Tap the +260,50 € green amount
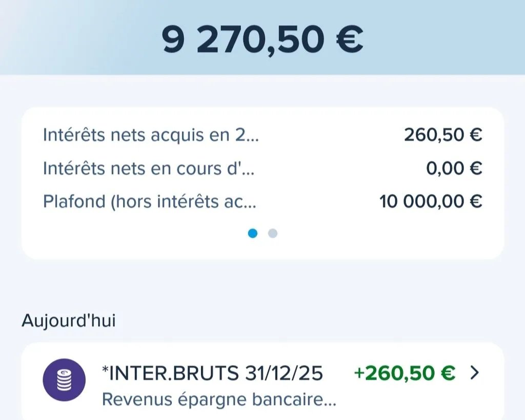 [x=405, y=373]
